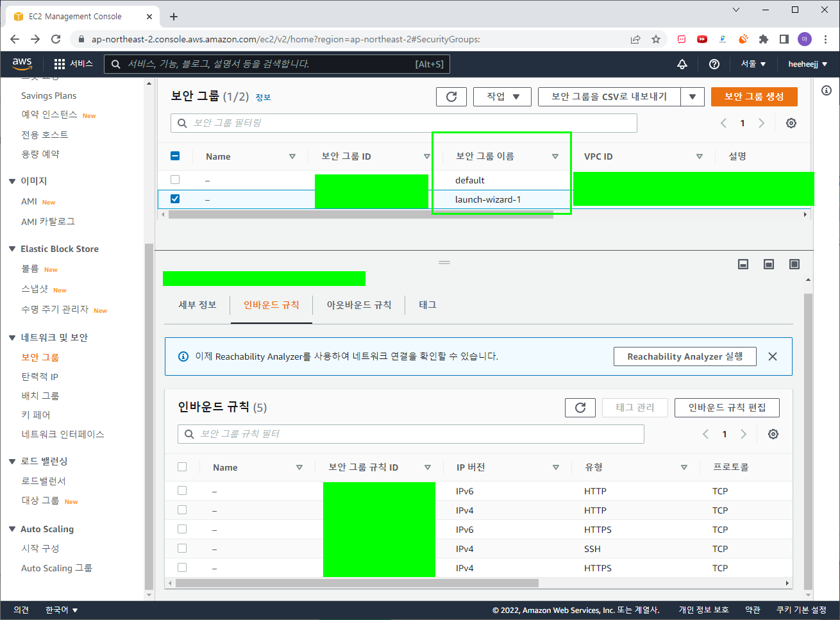Open the info panel on right edge

click(826, 91)
